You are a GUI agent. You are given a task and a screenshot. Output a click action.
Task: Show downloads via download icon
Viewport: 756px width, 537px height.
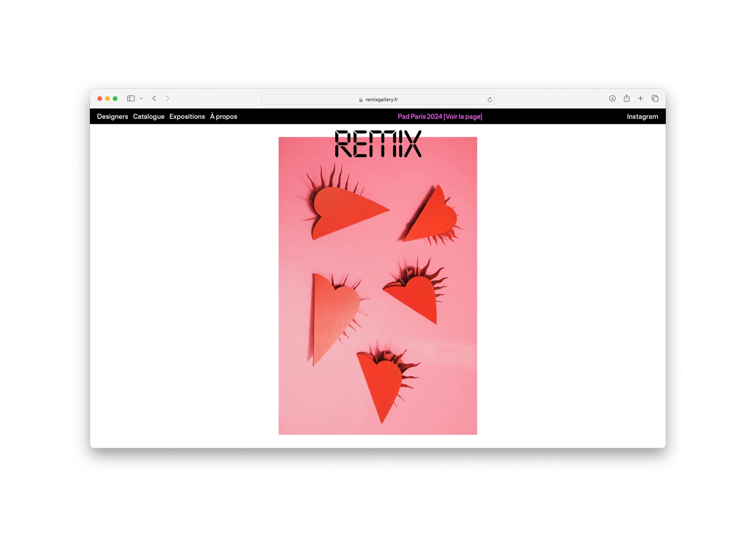click(612, 99)
